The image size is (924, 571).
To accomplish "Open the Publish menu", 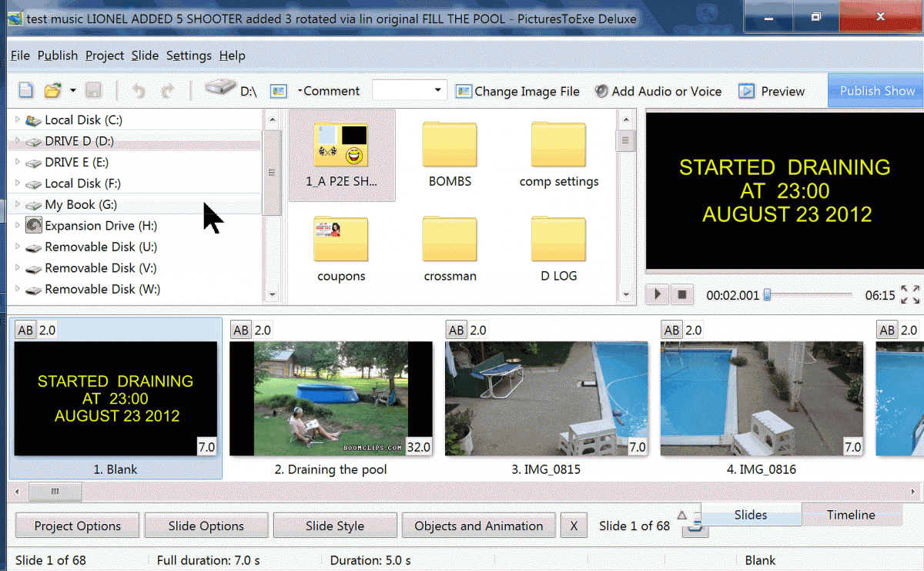I will click(x=58, y=55).
